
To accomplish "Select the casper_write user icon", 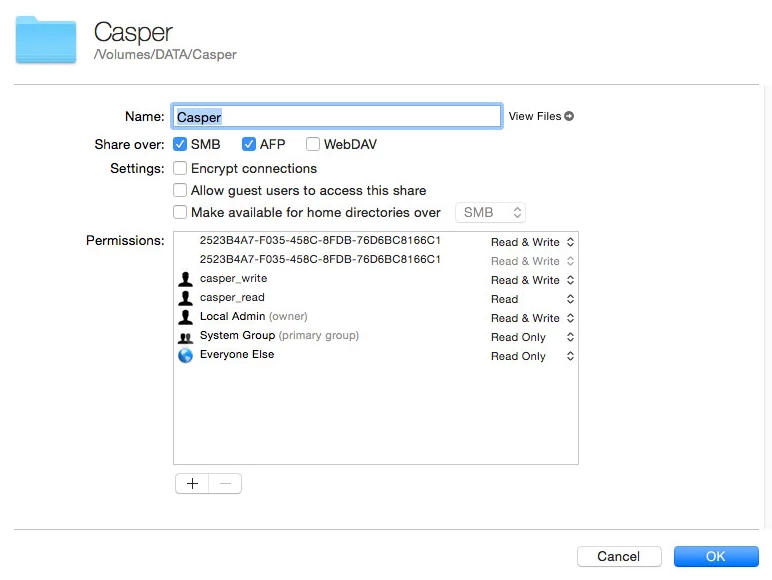I will (x=185, y=279).
